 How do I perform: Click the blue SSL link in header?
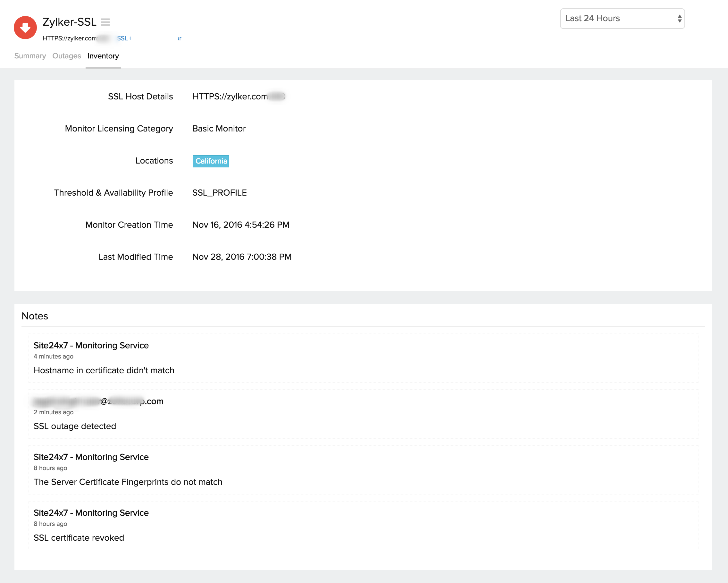point(122,38)
